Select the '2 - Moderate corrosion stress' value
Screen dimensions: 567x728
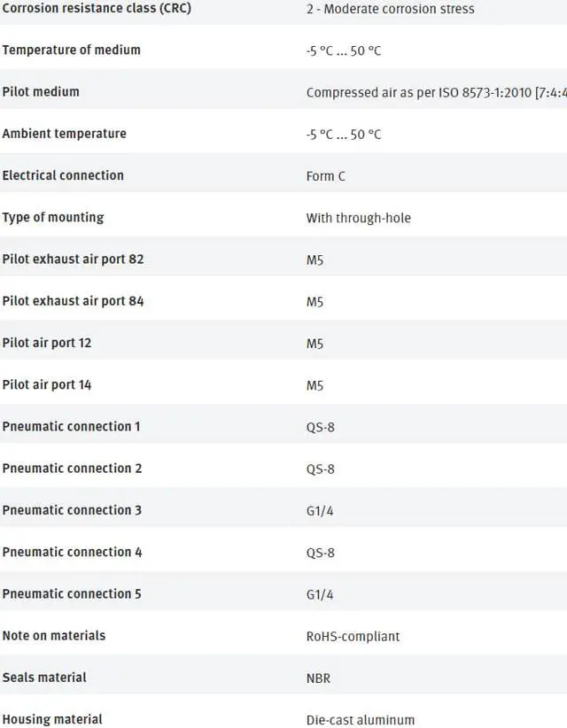point(390,9)
